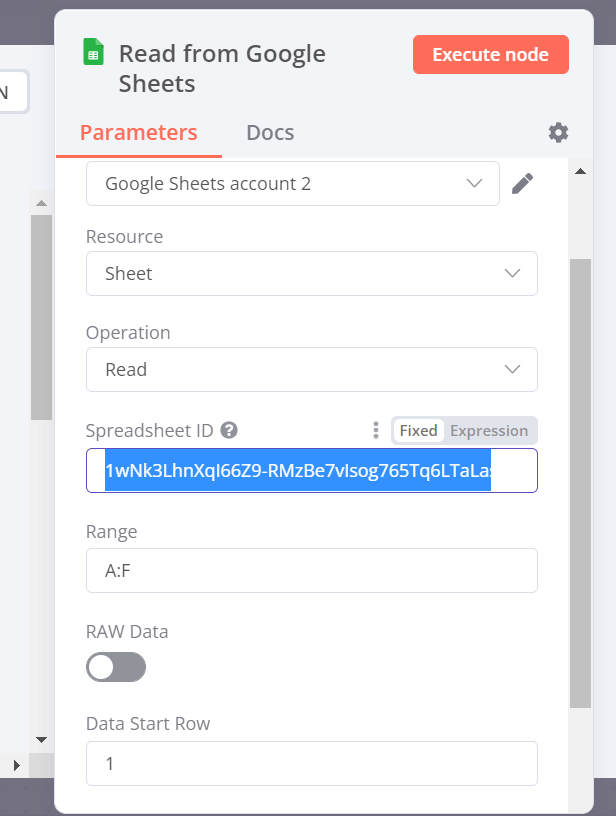Open the Resource selector showing Sheet

click(x=310, y=273)
